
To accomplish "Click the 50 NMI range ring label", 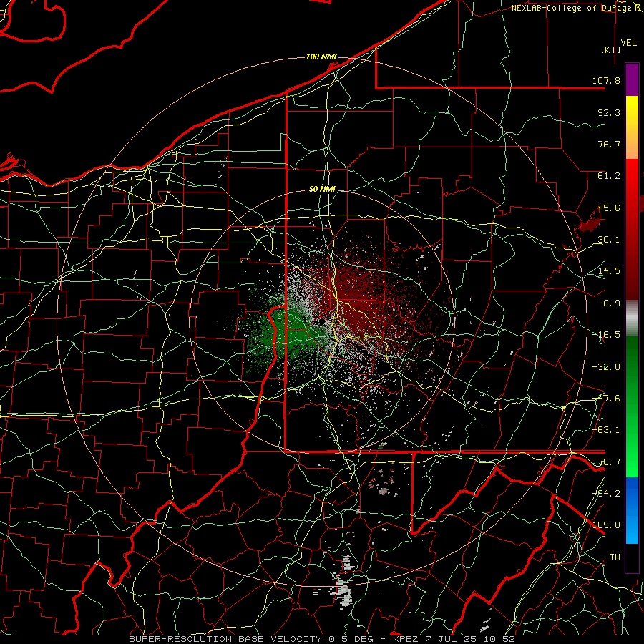I will point(322,190).
